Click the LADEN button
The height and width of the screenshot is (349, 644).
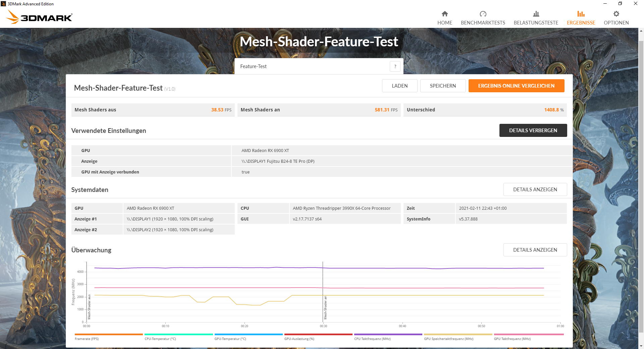[400, 86]
